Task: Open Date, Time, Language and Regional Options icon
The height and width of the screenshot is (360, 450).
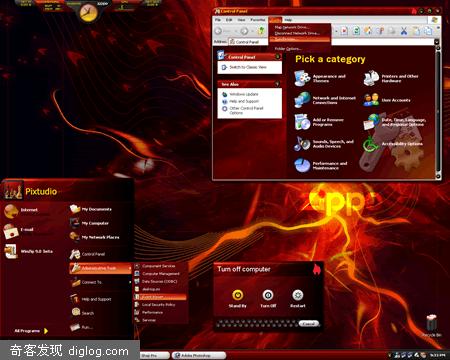Action: [x=371, y=122]
